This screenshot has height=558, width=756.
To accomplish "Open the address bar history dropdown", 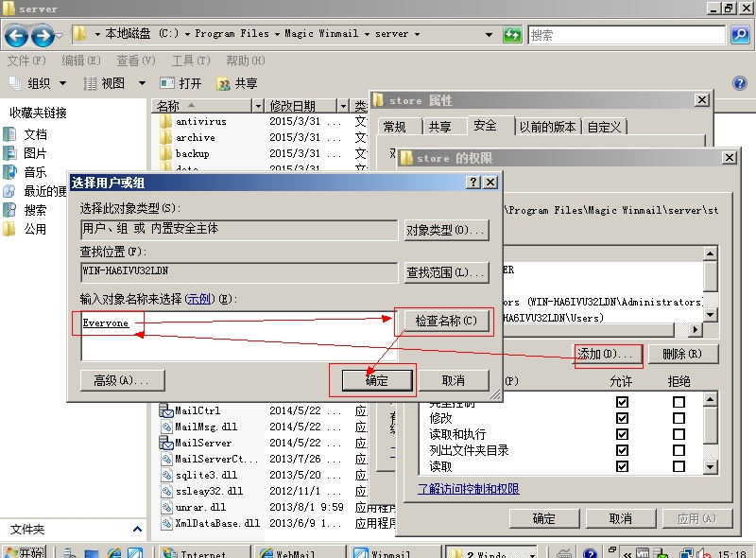I will pos(489,34).
